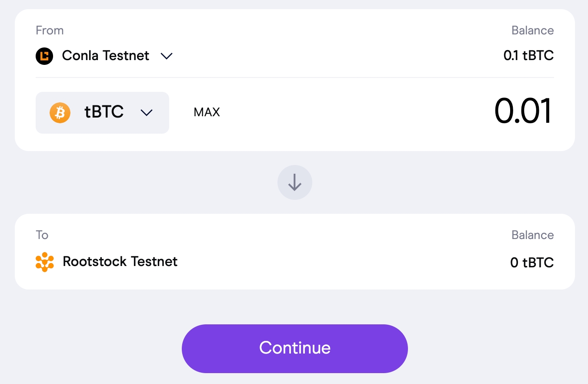Viewport: 588px width, 384px height.
Task: Click the Rootstock Testnet destination name
Action: tap(120, 262)
